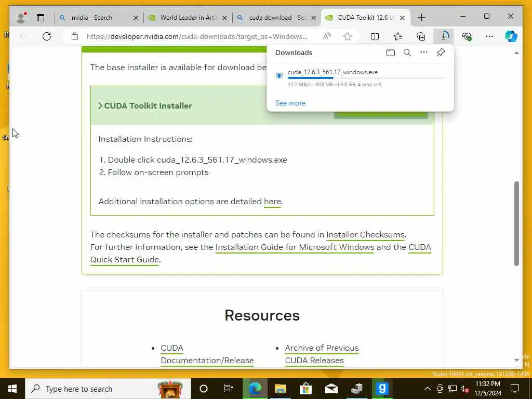Viewport: 532px width, 399px height.
Task: Open Task View on taskbar
Action: [x=229, y=389]
